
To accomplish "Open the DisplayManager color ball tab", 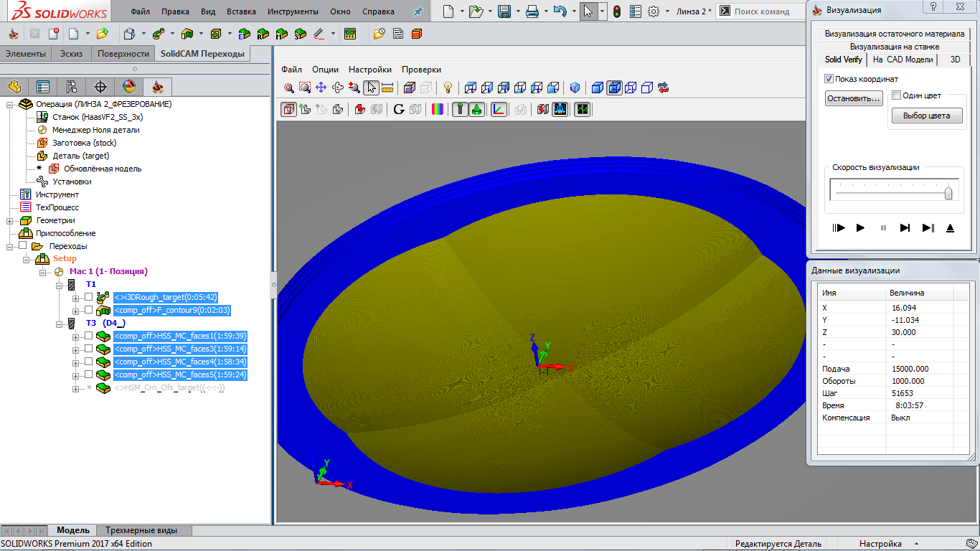I will tap(129, 87).
